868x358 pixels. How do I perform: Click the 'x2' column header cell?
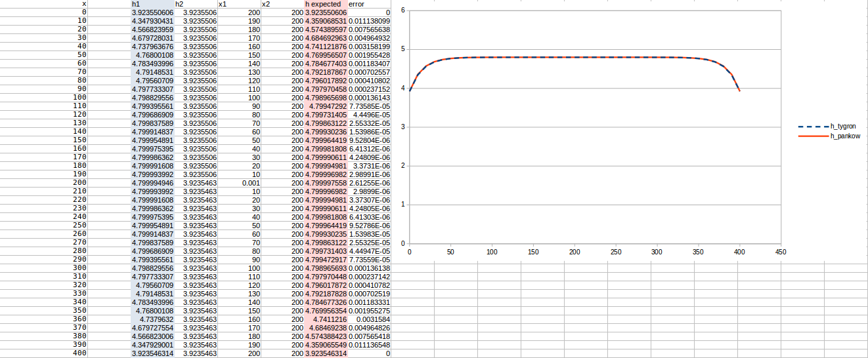click(282, 4)
